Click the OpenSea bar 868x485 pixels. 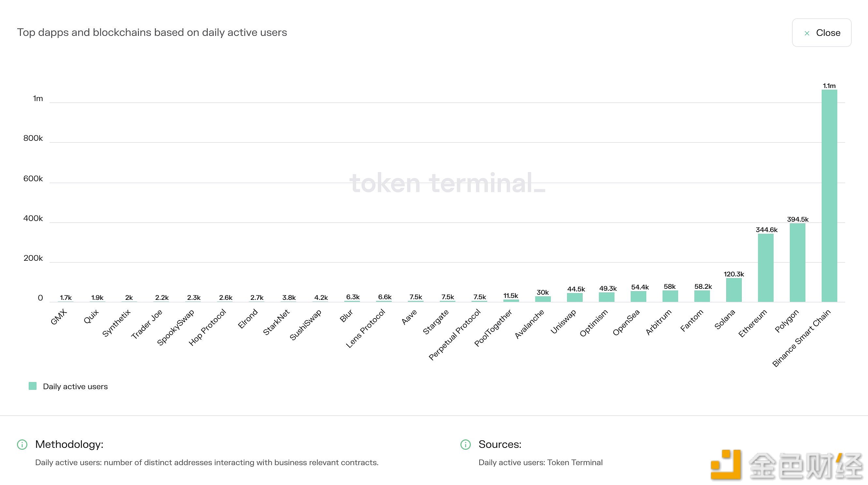638,296
